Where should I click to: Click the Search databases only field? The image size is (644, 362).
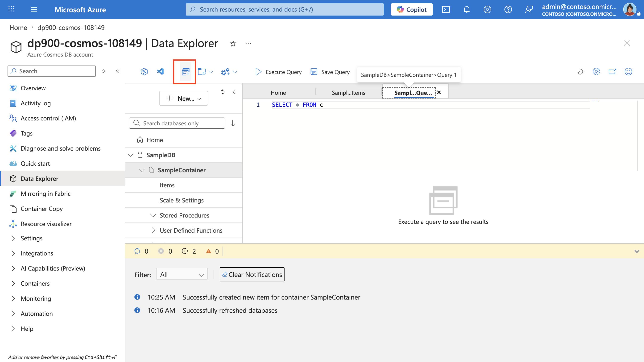click(177, 123)
